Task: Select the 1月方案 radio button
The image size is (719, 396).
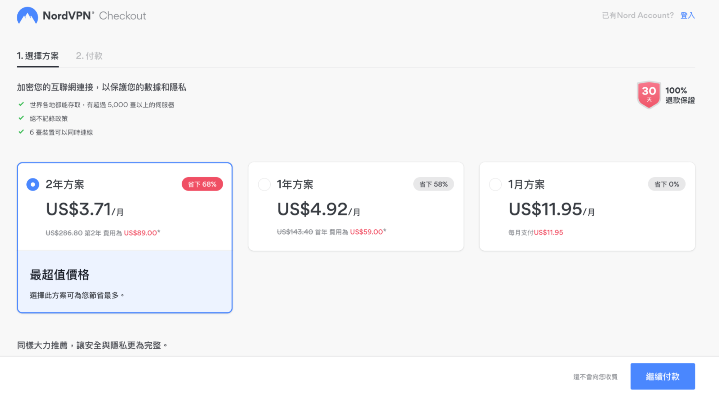Action: pyautogui.click(x=495, y=185)
